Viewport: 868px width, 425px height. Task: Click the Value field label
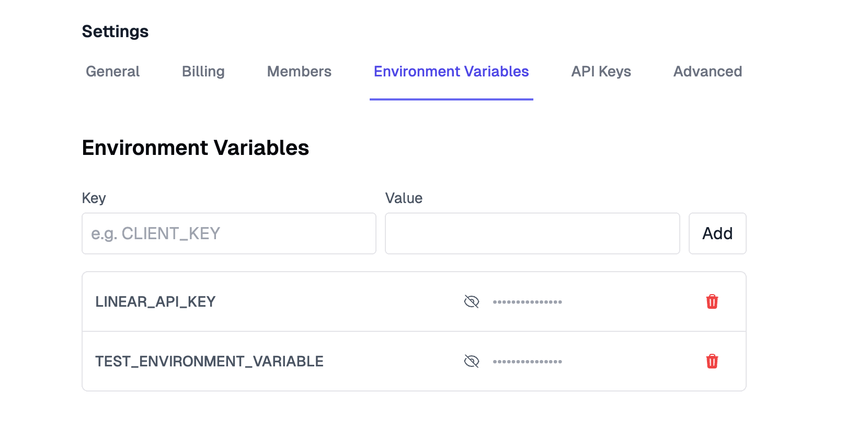click(x=404, y=198)
